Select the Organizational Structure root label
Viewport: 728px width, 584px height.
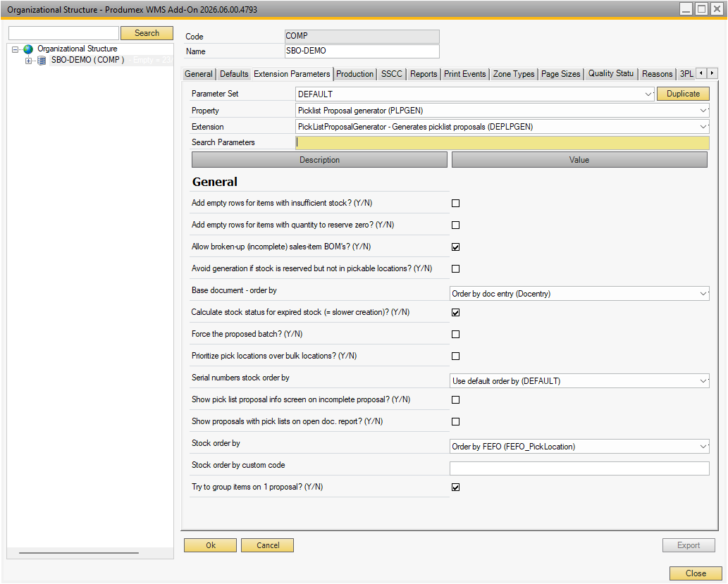(77, 49)
